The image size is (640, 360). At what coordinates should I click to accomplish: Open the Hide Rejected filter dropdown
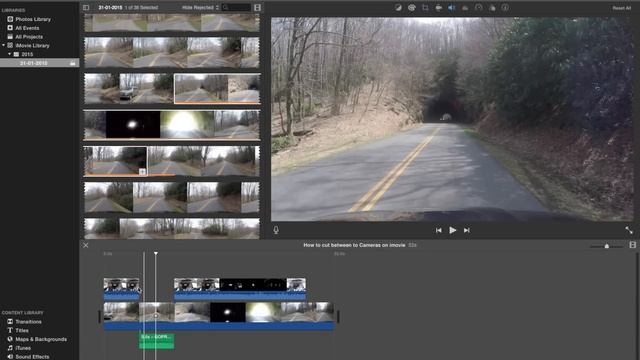click(x=200, y=7)
